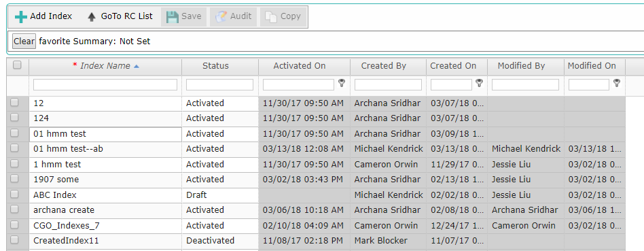This screenshot has width=644, height=251.
Task: Select the '1907 some' cell
Action: coord(105,180)
